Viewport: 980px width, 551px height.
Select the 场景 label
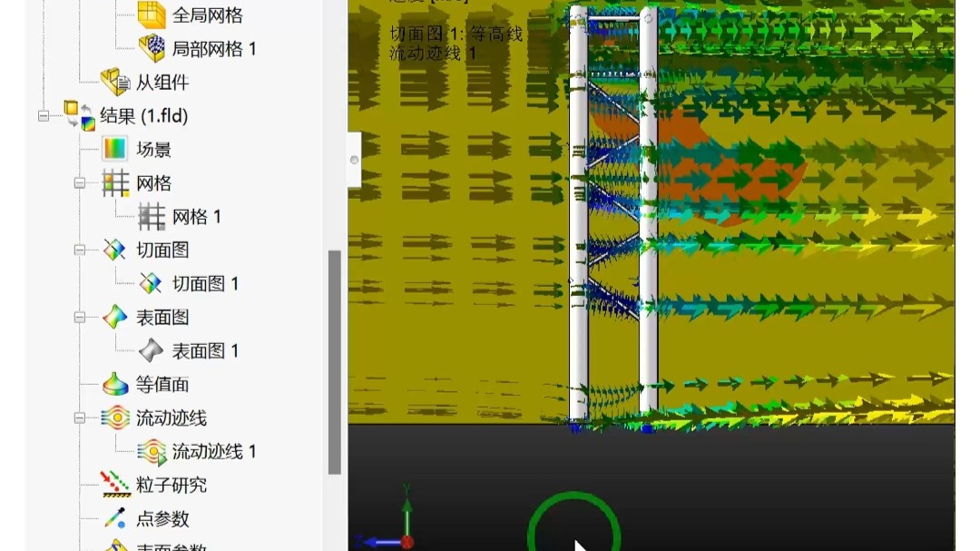click(153, 150)
